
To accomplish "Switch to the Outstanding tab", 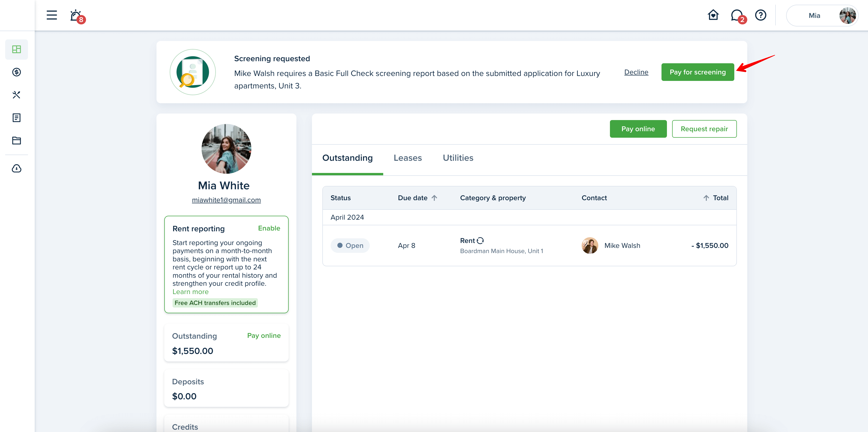I will [x=347, y=158].
